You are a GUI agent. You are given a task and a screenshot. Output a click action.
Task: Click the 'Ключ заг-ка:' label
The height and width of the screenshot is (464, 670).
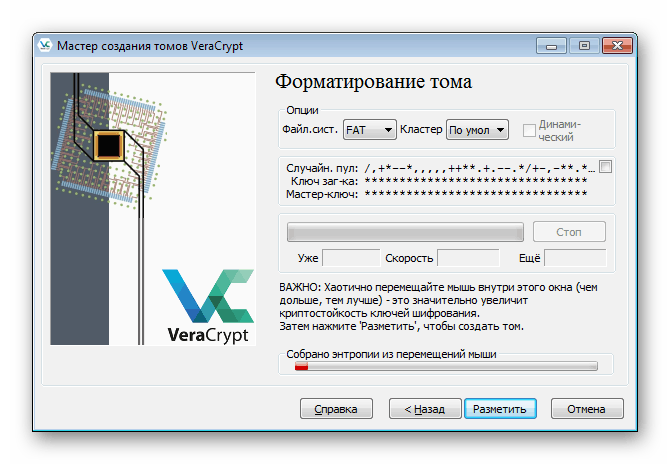tap(324, 181)
